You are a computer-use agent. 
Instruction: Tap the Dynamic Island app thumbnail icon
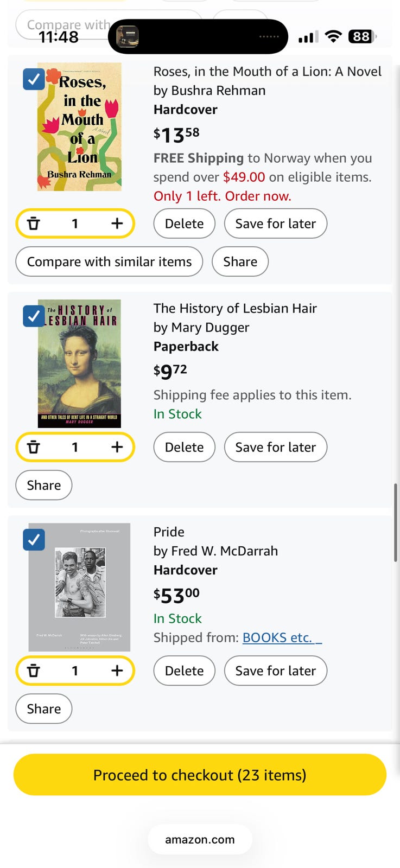[128, 37]
